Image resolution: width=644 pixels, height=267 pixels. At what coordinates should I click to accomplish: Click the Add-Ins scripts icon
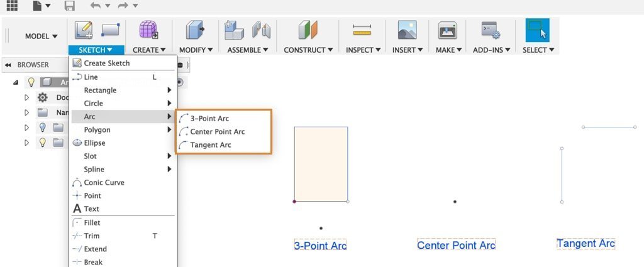491,30
